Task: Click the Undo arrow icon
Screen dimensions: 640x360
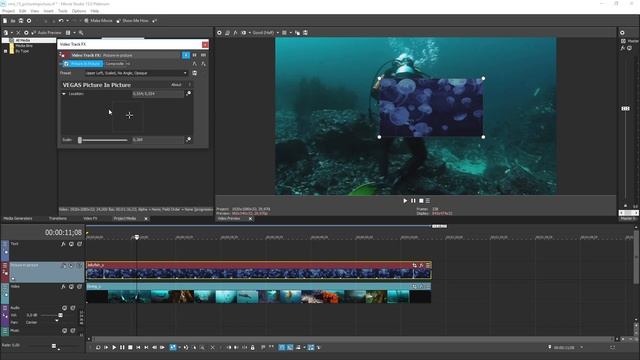Action: (61, 20)
